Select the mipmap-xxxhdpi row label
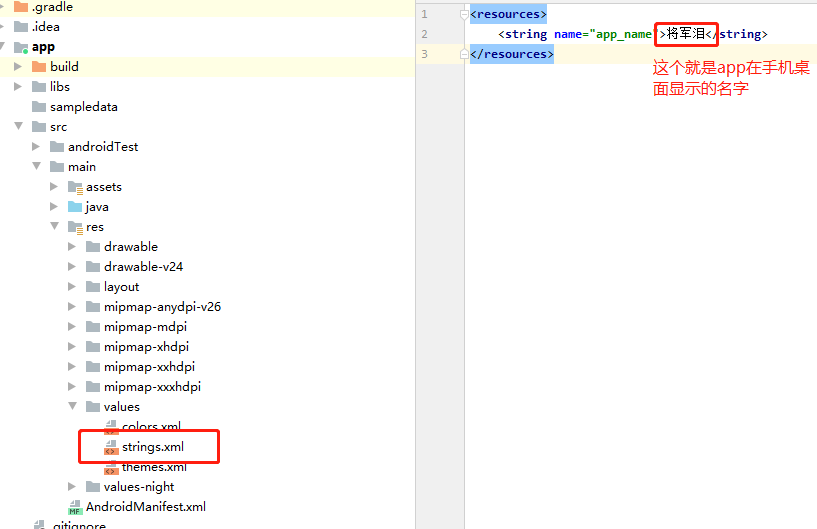The image size is (817, 529). [x=152, y=387]
